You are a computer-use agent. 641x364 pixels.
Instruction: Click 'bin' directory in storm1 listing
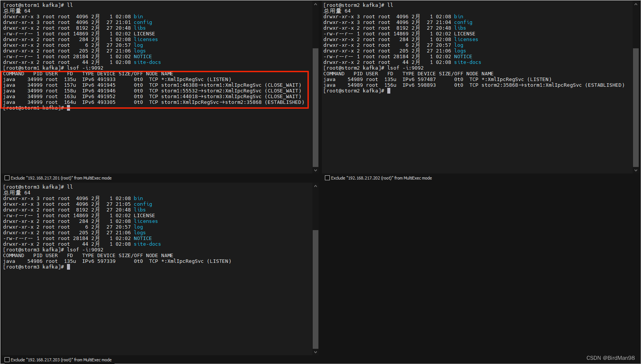click(138, 17)
